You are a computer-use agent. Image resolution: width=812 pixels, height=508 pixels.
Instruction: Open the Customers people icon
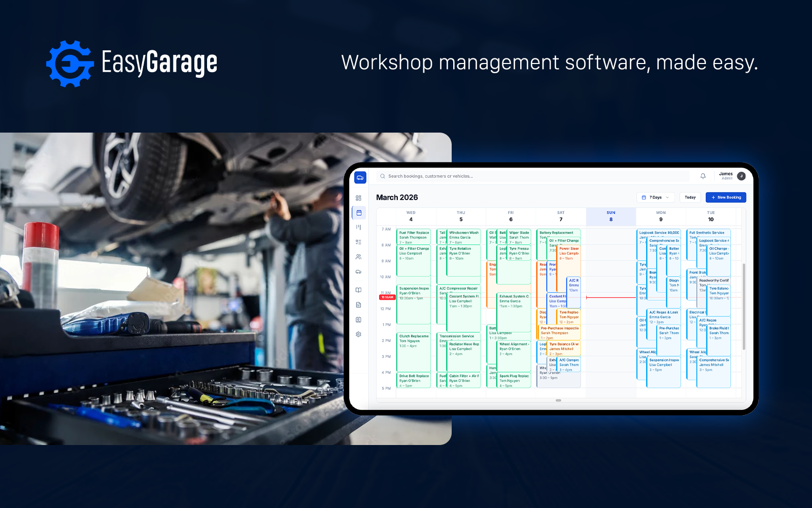(359, 257)
